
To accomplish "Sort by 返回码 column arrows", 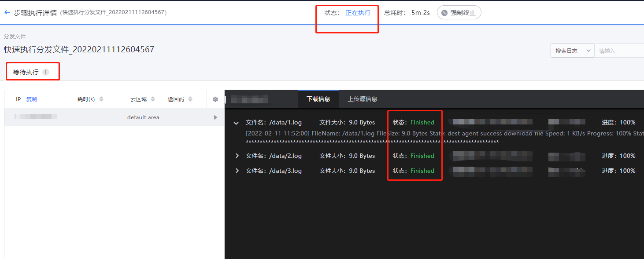I will click(x=190, y=99).
